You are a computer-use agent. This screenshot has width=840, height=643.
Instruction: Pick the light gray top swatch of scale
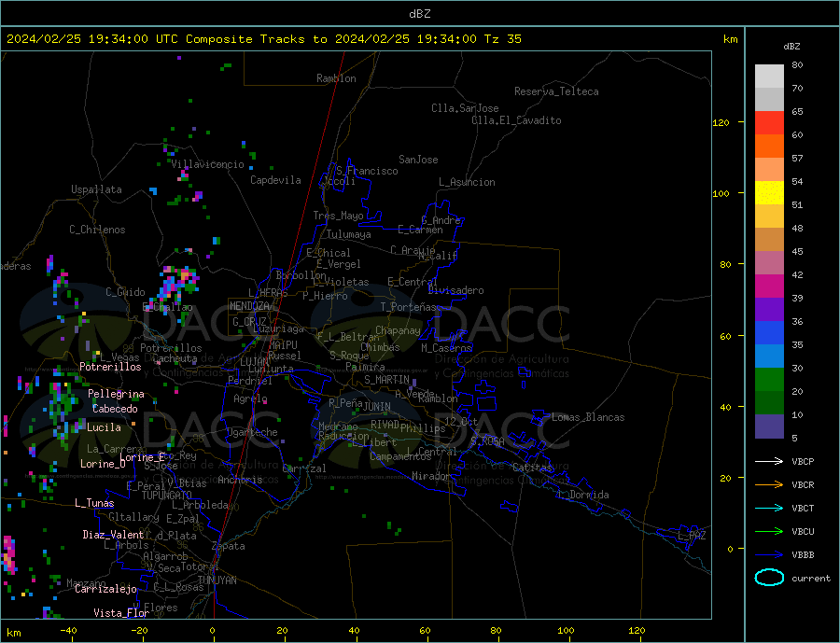[769, 77]
